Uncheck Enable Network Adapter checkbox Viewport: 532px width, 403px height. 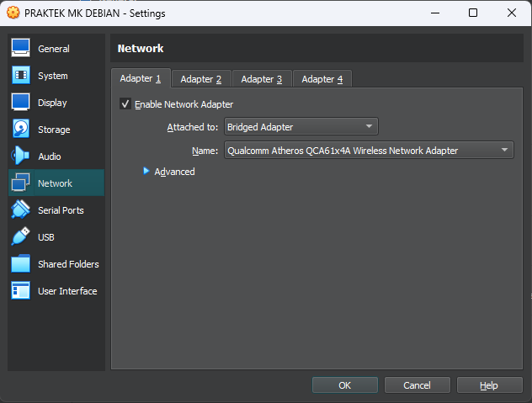coord(125,103)
